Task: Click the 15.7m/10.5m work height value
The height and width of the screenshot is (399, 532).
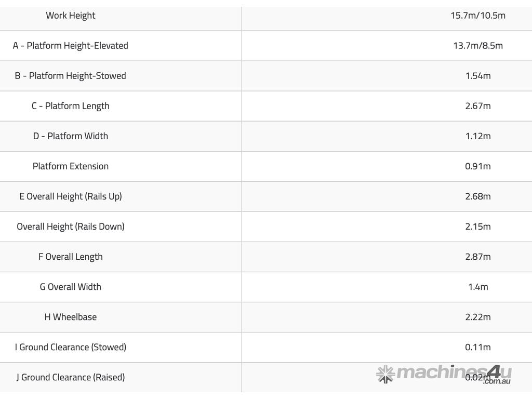Action: [478, 15]
